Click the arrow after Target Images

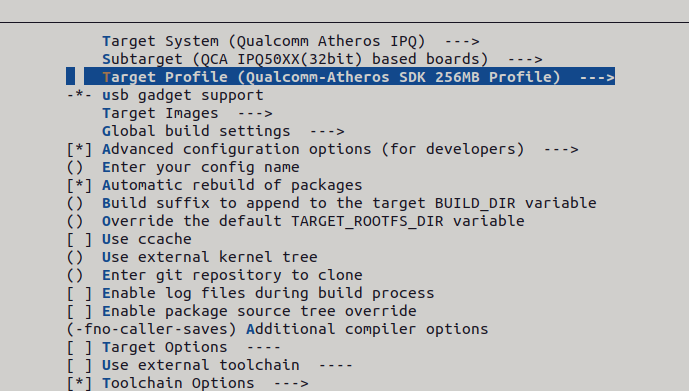(255, 114)
